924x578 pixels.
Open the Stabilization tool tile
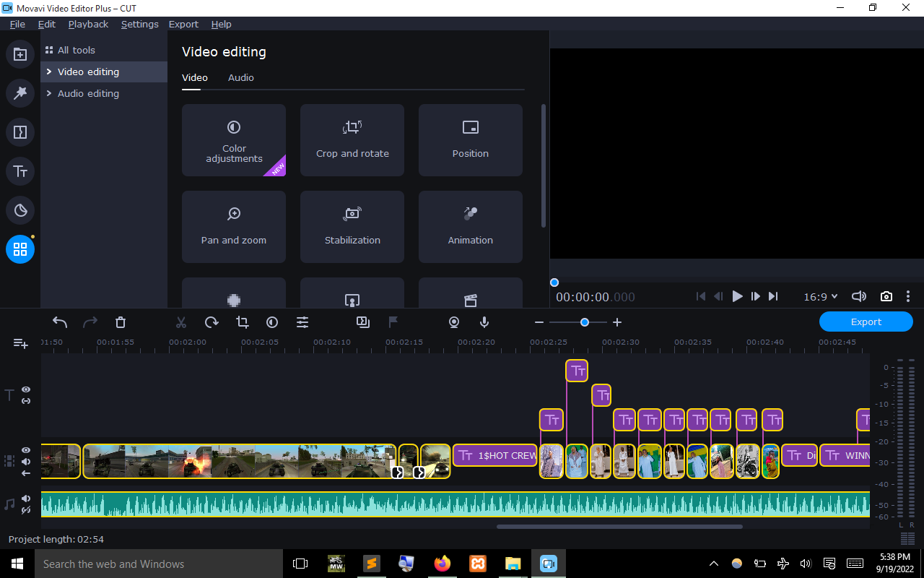click(352, 227)
